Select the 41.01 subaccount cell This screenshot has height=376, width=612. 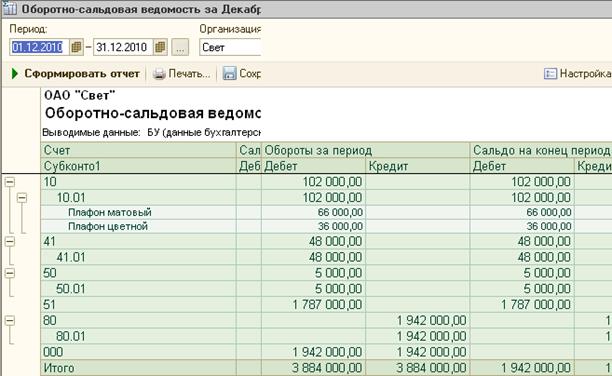[138, 257]
